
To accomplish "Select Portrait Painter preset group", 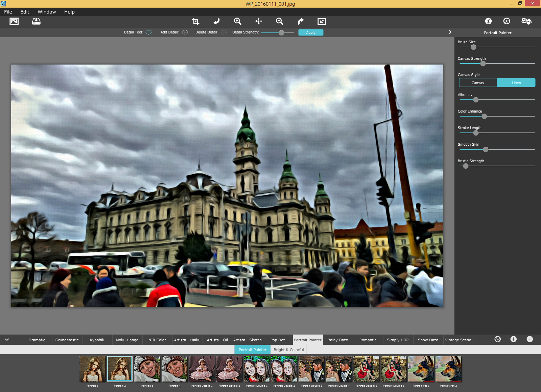I will (x=252, y=350).
